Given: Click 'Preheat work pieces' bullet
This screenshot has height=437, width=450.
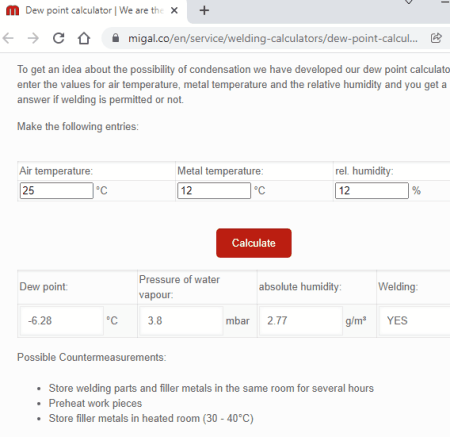Looking at the screenshot, I should [x=95, y=403].
